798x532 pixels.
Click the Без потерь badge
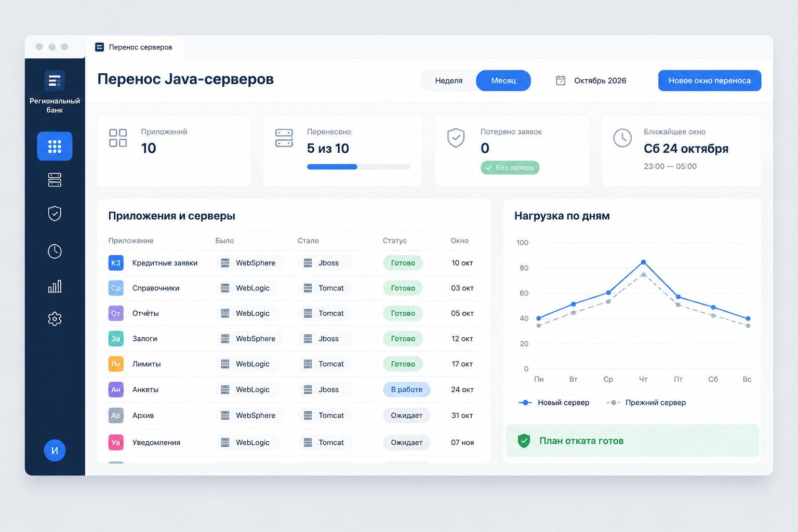(510, 168)
